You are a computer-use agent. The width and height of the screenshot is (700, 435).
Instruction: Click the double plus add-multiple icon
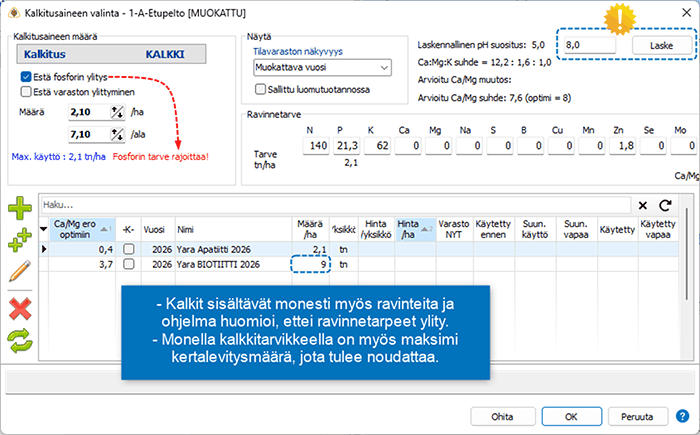pos(20,240)
